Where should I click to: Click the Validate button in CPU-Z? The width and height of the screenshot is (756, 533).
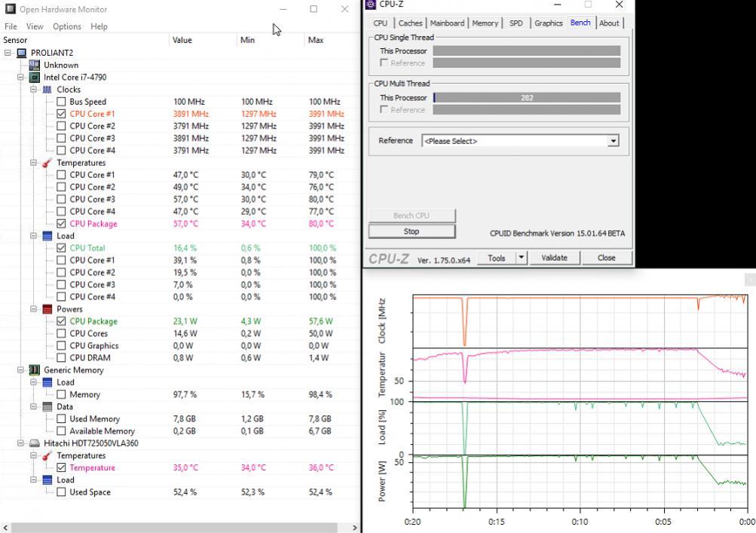pyautogui.click(x=555, y=258)
